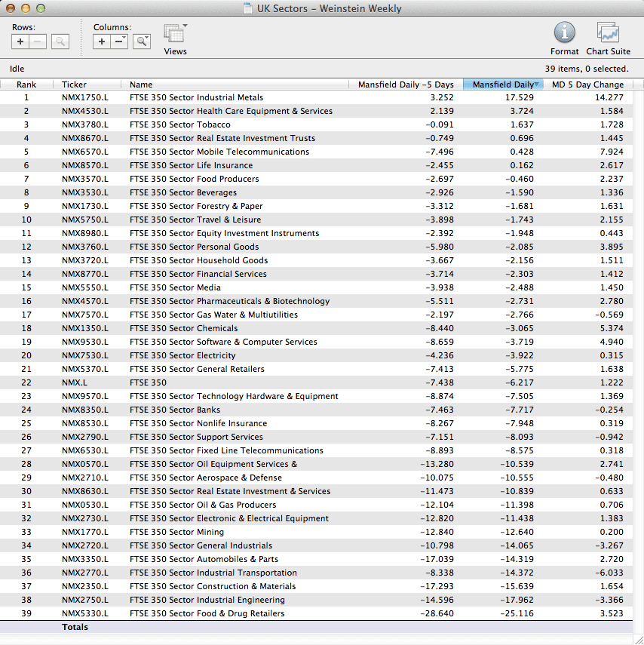Sort by the Rank column header
This screenshot has width=644, height=645.
coord(26,84)
